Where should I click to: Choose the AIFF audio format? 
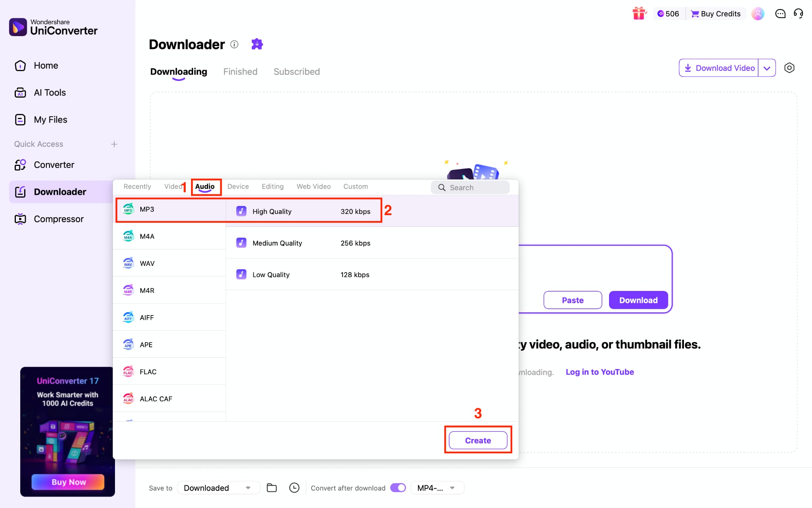[x=169, y=317]
